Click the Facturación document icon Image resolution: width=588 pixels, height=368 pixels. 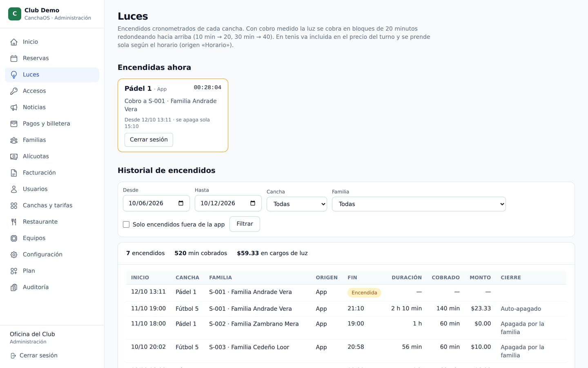14,173
